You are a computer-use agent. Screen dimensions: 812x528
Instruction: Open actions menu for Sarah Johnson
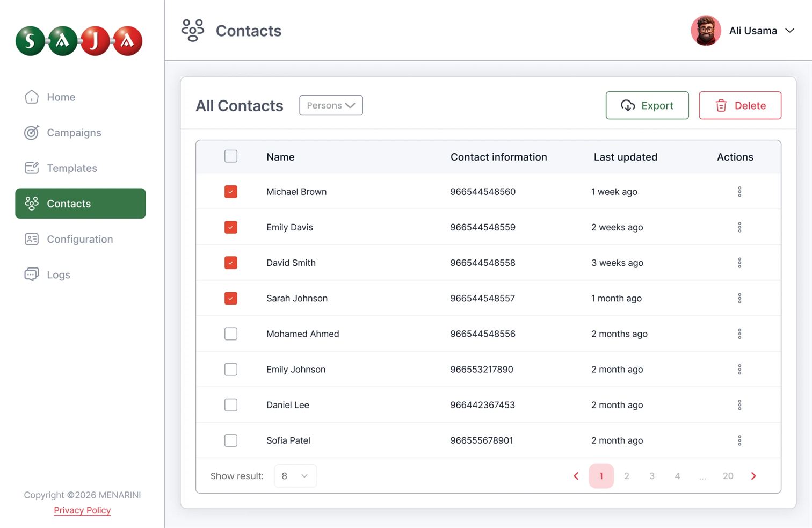pyautogui.click(x=740, y=298)
